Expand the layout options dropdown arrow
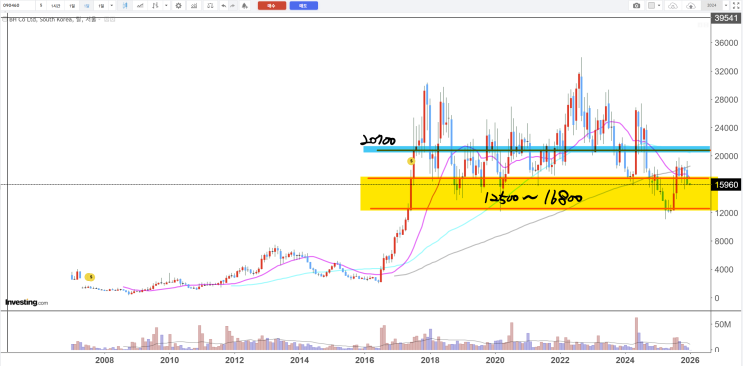743x366 pixels. pos(659,6)
